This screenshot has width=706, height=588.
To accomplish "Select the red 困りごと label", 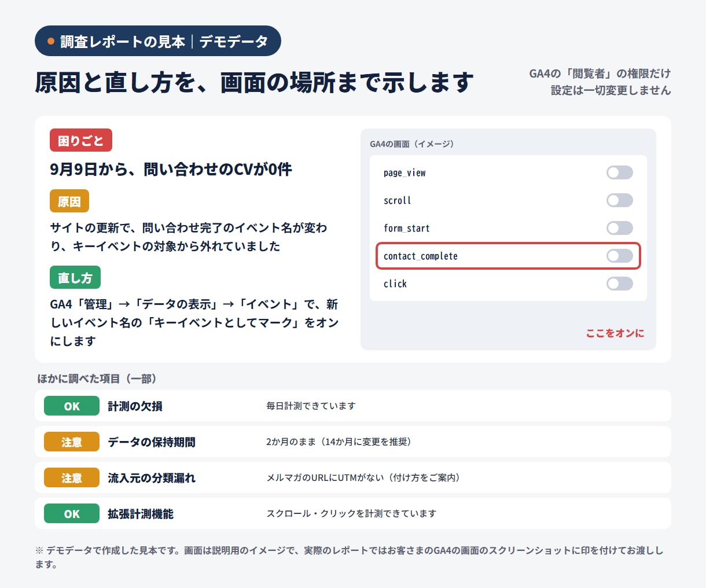I will coord(81,140).
